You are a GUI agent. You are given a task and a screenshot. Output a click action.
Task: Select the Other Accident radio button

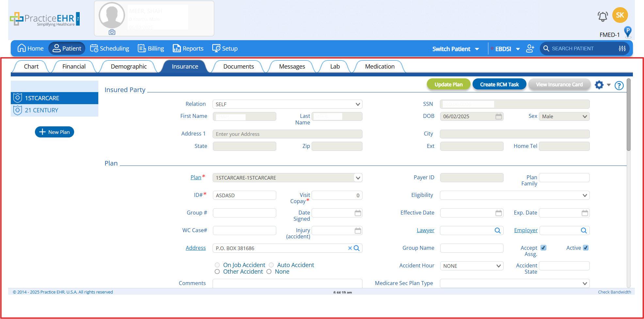click(217, 272)
